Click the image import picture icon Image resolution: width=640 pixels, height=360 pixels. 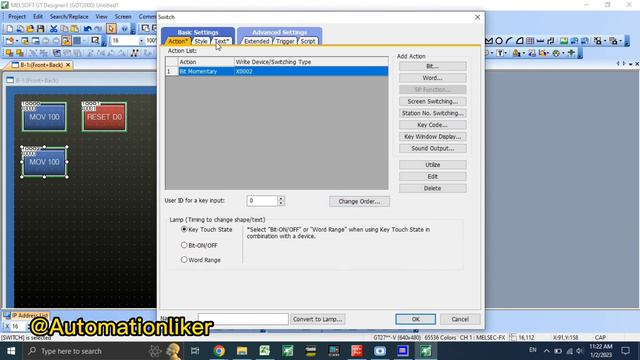tap(564, 41)
